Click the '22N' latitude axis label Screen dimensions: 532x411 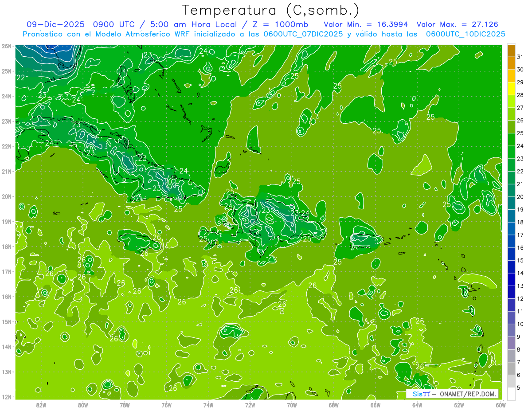tap(7, 146)
